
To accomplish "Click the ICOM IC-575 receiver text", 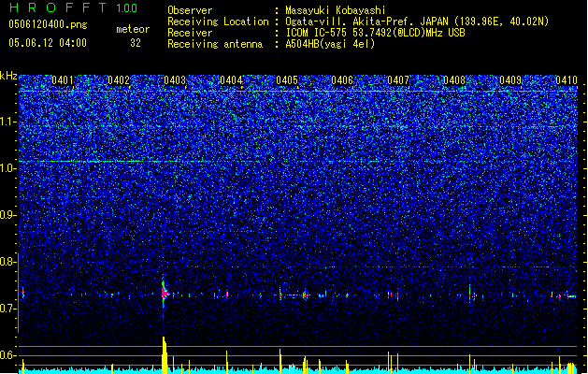I will click(375, 33).
